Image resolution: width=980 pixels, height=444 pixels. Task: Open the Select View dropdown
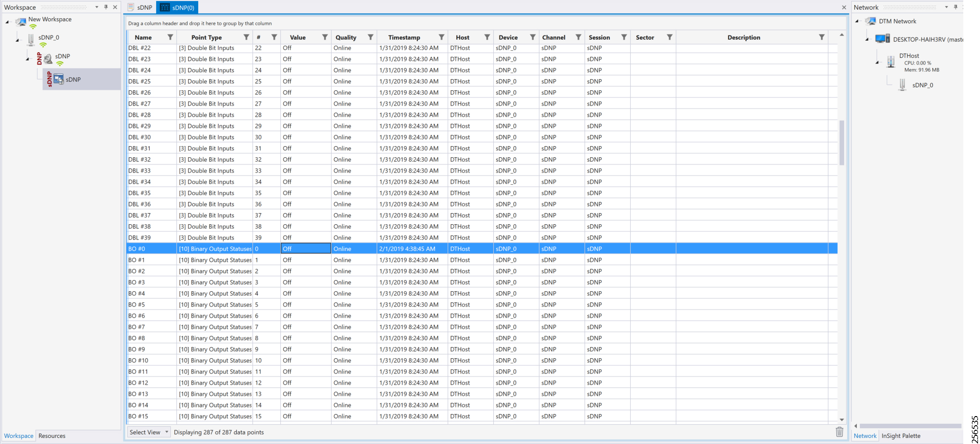click(149, 432)
